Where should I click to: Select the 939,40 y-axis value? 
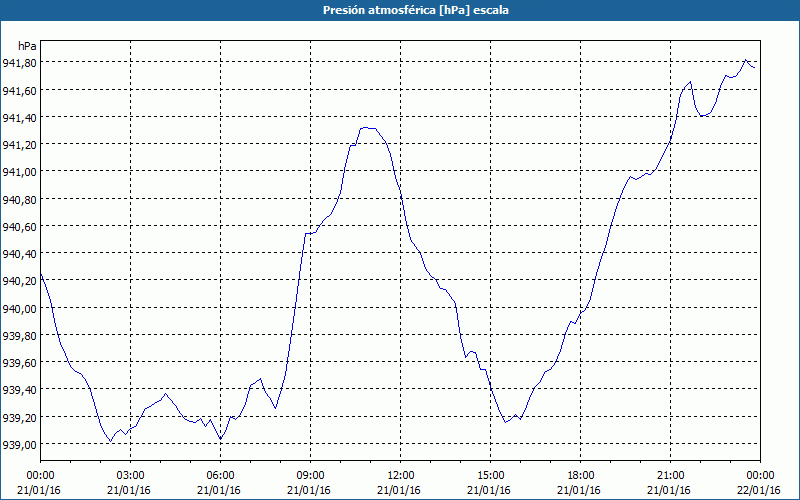pyautogui.click(x=19, y=391)
